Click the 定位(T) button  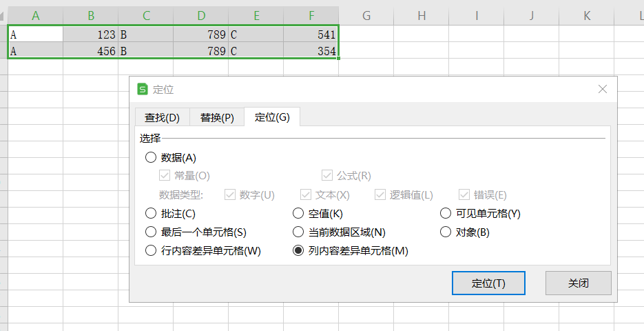click(488, 283)
